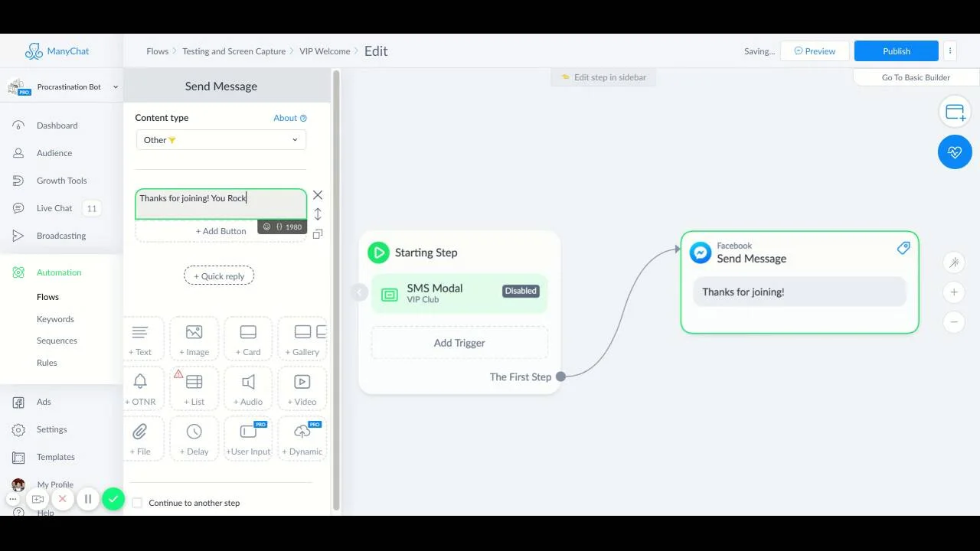980x551 pixels.
Task: Open Sequences submenu item
Action: (57, 341)
